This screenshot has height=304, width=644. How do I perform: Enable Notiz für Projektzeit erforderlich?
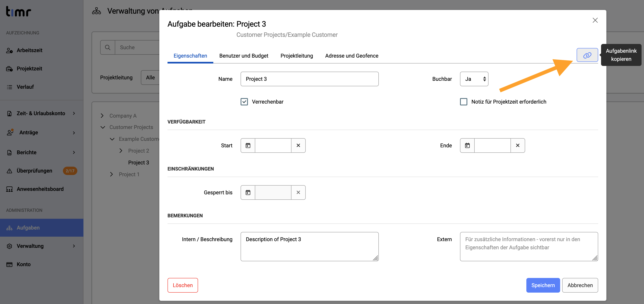(464, 102)
